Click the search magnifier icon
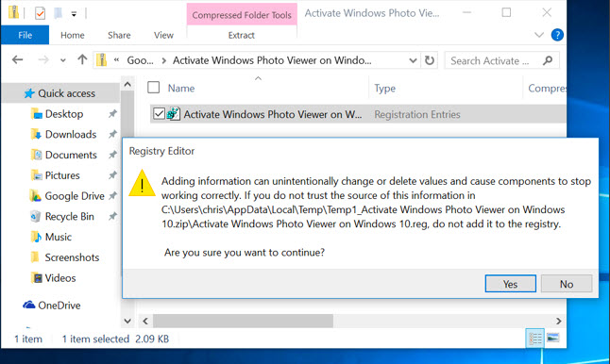610x364 pixels. click(x=548, y=60)
